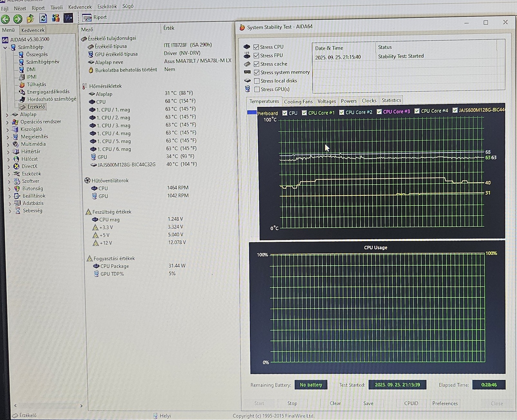Expand the Háttértár tree node

tap(8, 152)
